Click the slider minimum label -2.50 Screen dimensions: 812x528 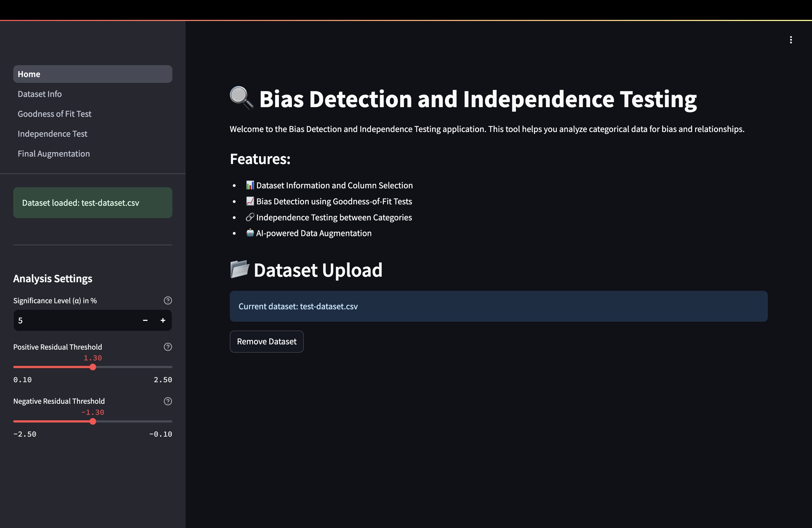coord(25,434)
